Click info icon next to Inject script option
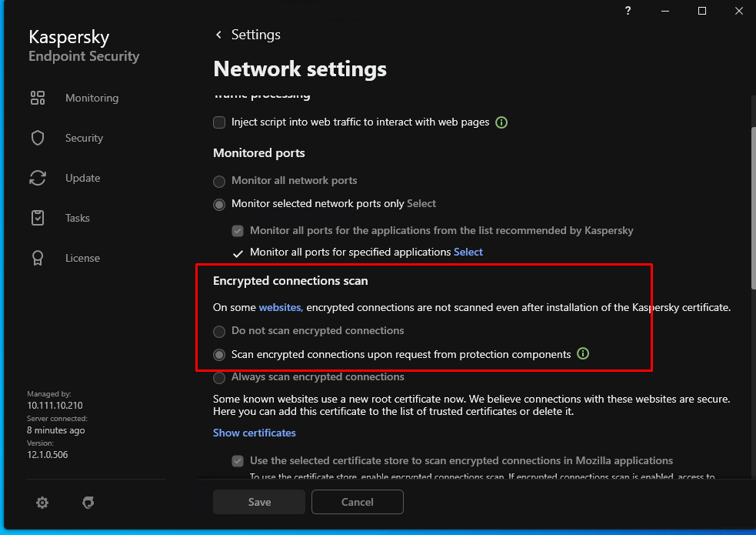Screen dimensions: 756x535 tap(501, 122)
